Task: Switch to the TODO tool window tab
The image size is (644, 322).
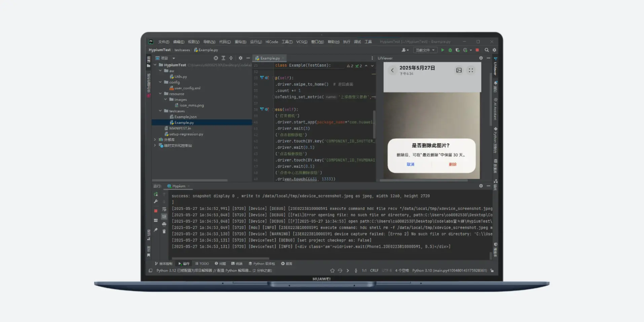Action: coord(202,264)
